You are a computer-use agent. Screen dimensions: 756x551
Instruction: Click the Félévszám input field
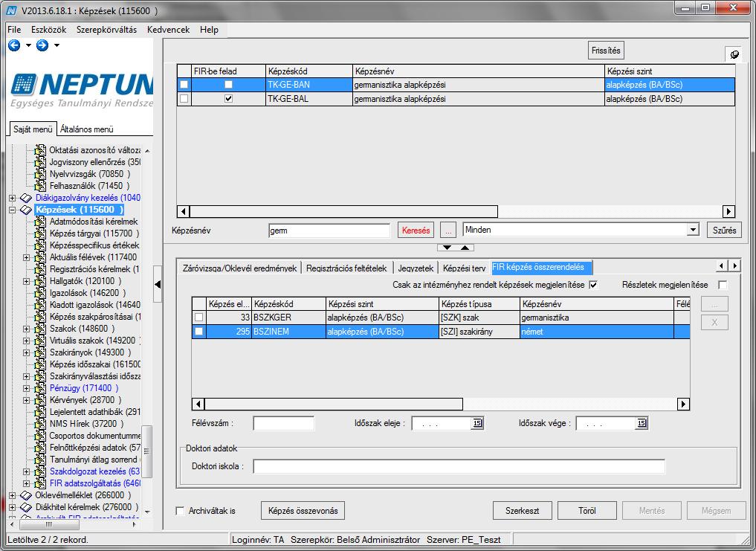(283, 423)
